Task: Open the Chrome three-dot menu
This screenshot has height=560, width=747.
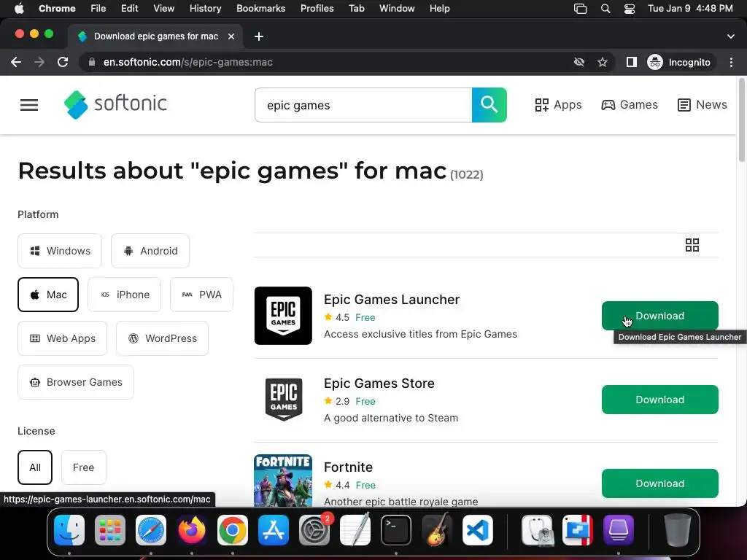Action: 731,62
